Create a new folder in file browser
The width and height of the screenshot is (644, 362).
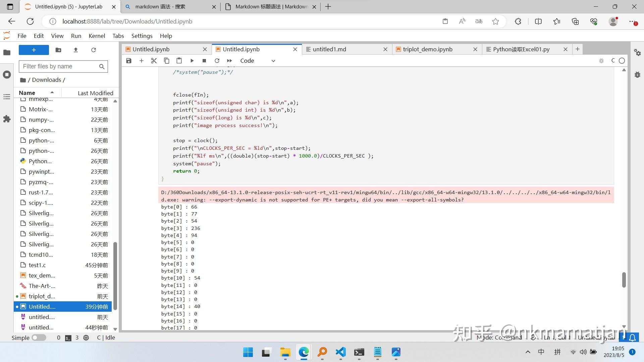58,50
